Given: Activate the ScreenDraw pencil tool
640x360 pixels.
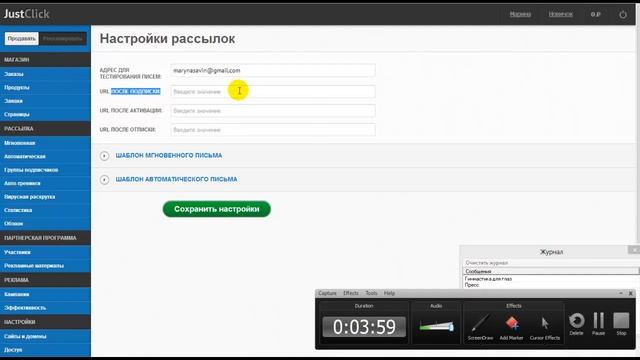Looking at the screenshot, I should (480, 326).
